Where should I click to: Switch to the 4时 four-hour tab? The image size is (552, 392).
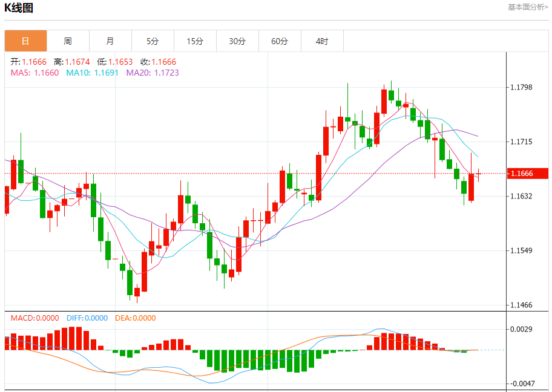[322, 41]
